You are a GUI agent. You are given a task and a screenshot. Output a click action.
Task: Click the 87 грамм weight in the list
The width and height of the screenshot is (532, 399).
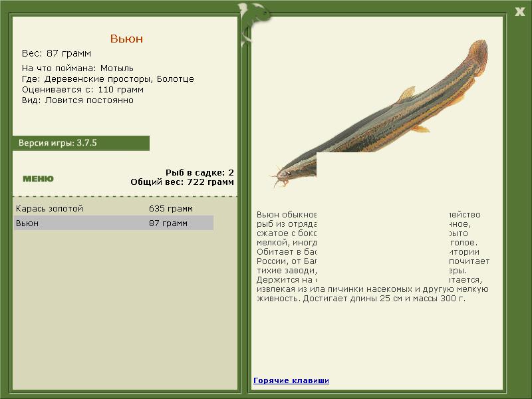pyautogui.click(x=168, y=223)
